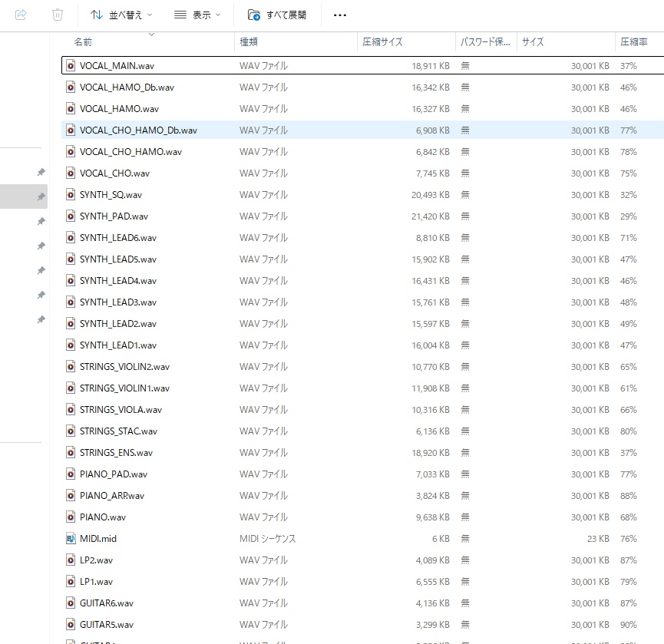The width and height of the screenshot is (664, 644).
Task: Click the VOCAL_HAMO_Db.wav file icon
Action: [71, 88]
